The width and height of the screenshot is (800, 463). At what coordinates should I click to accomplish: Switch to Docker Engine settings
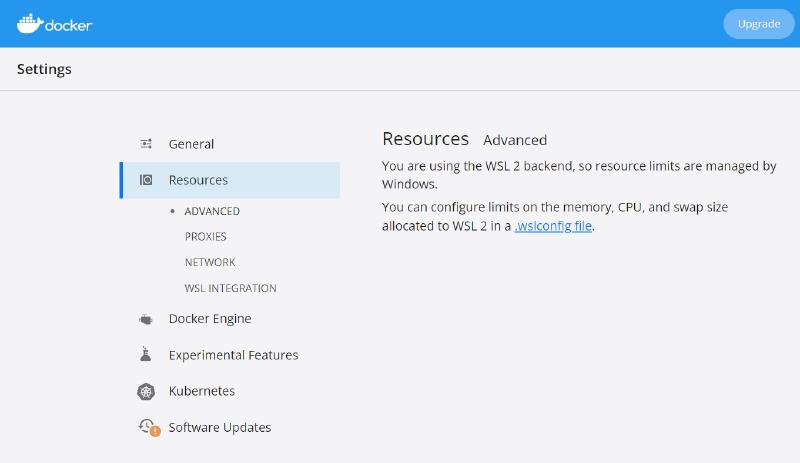(x=210, y=319)
